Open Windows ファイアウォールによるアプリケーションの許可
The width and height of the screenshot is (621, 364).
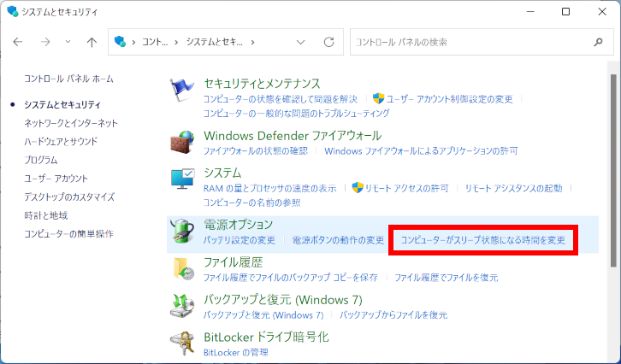pyautogui.click(x=421, y=151)
